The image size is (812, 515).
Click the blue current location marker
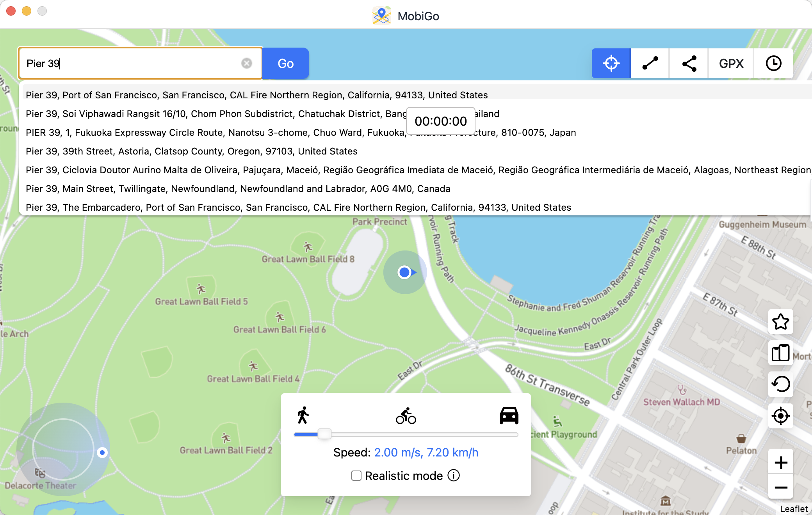click(405, 272)
